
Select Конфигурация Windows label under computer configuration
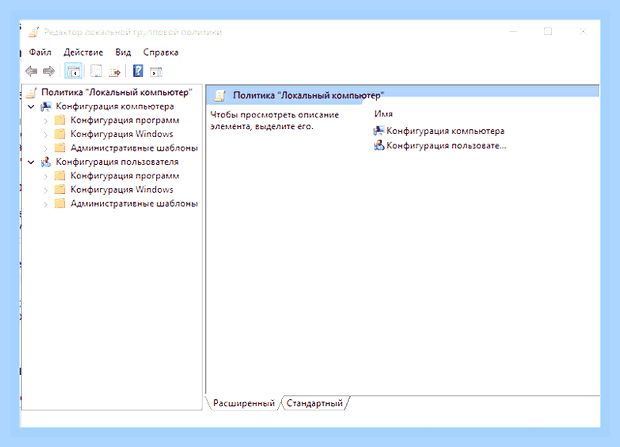(x=122, y=134)
